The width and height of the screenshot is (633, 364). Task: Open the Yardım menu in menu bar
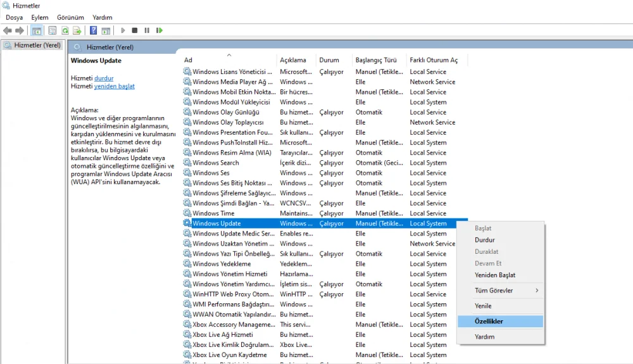[x=102, y=17]
